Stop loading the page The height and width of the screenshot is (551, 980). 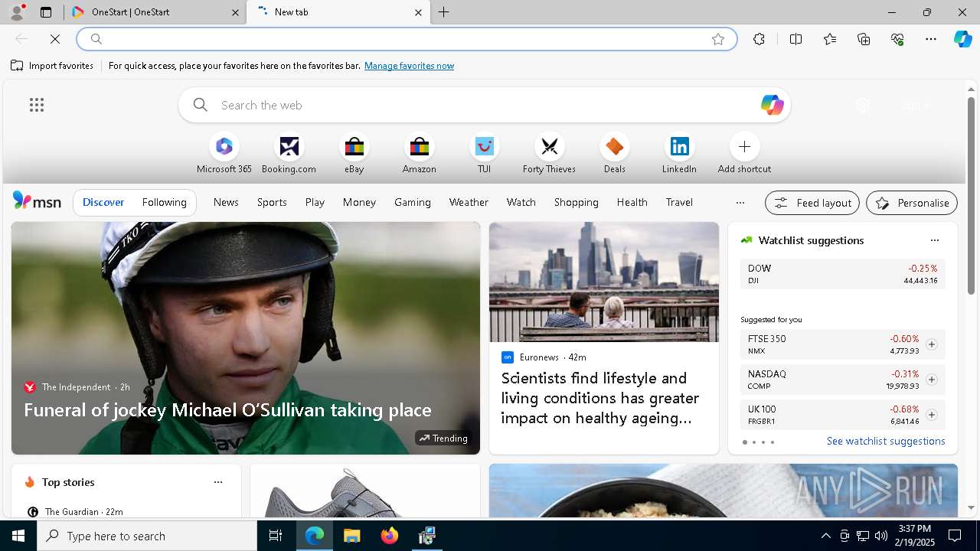pos(55,39)
